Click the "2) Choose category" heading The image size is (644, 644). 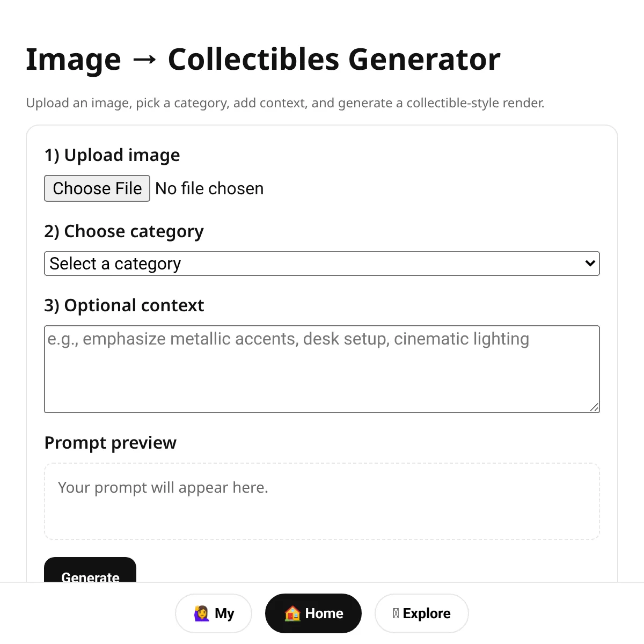pyautogui.click(x=124, y=231)
